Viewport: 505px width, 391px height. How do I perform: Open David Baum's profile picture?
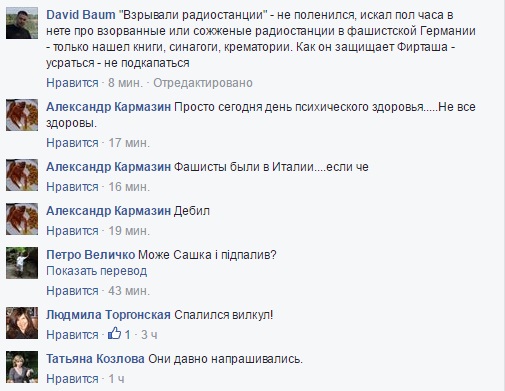(x=22, y=23)
